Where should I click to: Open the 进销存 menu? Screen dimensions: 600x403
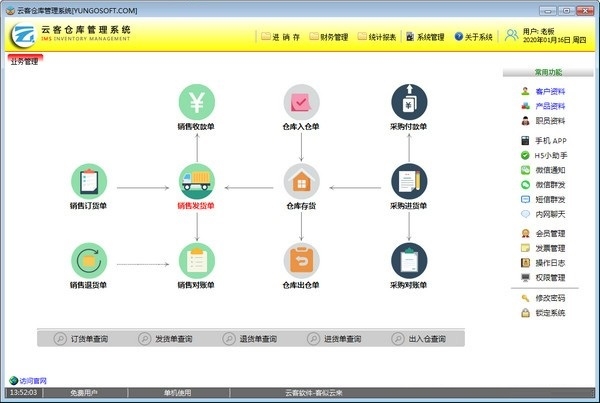click(x=280, y=37)
